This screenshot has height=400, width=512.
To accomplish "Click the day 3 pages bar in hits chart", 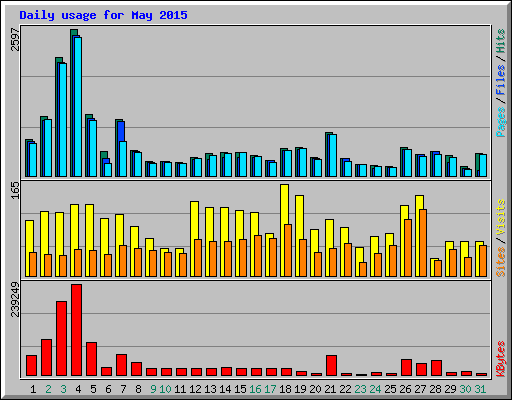I will tap(63, 120).
